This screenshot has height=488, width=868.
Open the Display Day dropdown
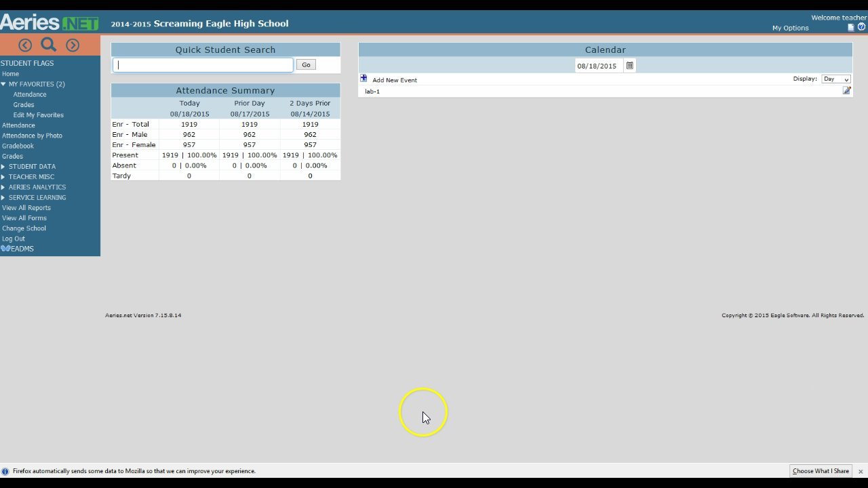(x=836, y=79)
